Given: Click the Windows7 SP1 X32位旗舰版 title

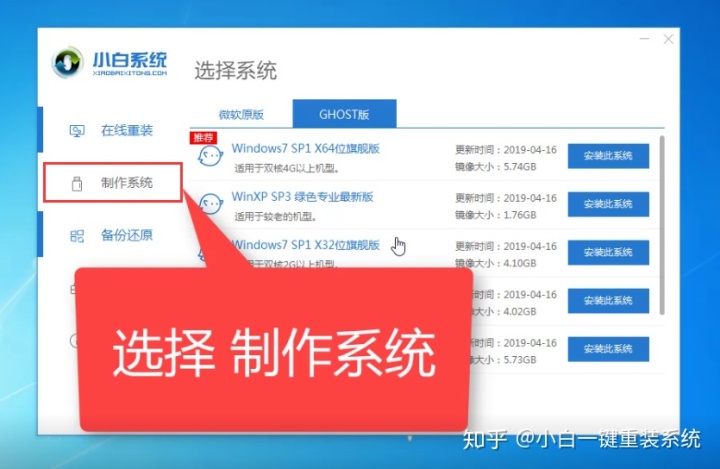Looking at the screenshot, I should 305,245.
